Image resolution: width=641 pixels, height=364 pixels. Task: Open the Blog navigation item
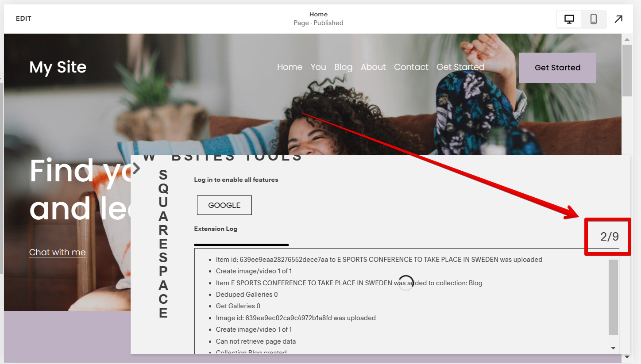point(344,67)
